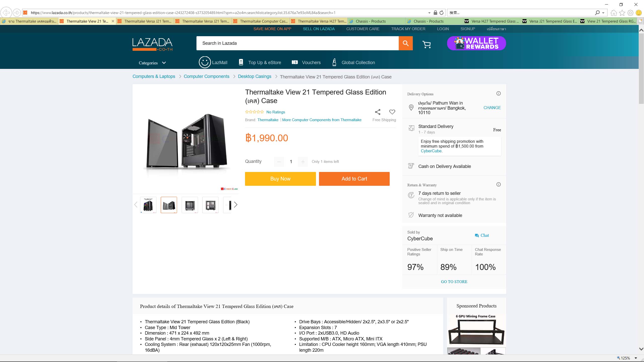This screenshot has height=362, width=644.
Task: Click Delivery Options info icon
Action: [x=498, y=94]
